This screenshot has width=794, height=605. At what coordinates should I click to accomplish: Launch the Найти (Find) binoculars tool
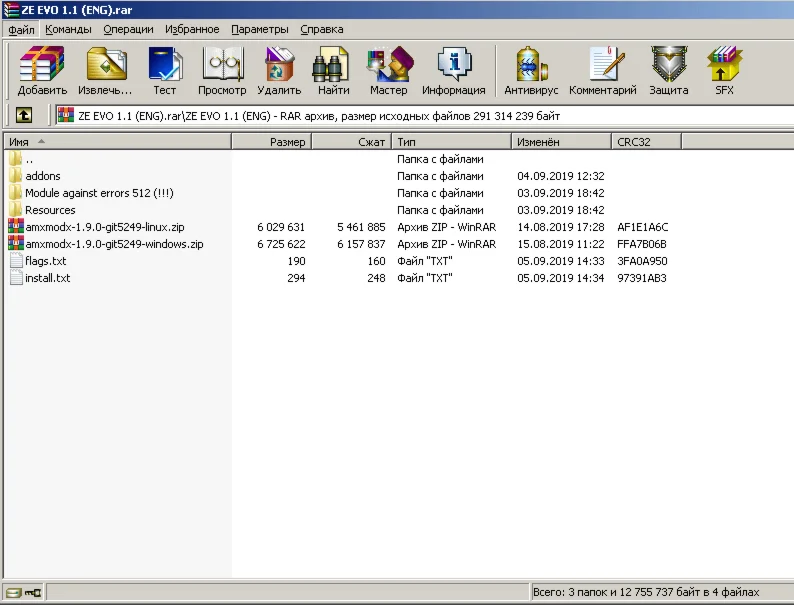point(333,71)
